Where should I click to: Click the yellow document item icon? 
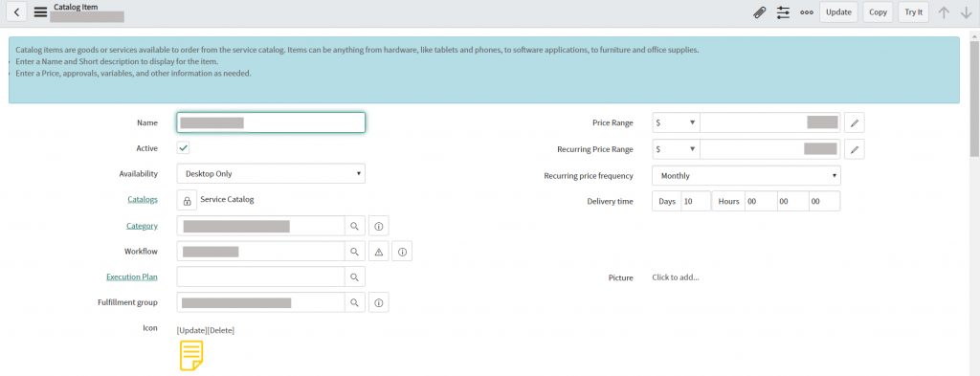(x=191, y=355)
